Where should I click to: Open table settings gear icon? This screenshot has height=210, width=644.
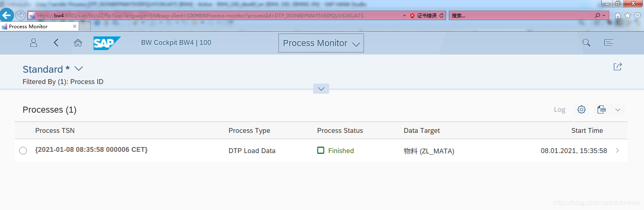pyautogui.click(x=581, y=109)
